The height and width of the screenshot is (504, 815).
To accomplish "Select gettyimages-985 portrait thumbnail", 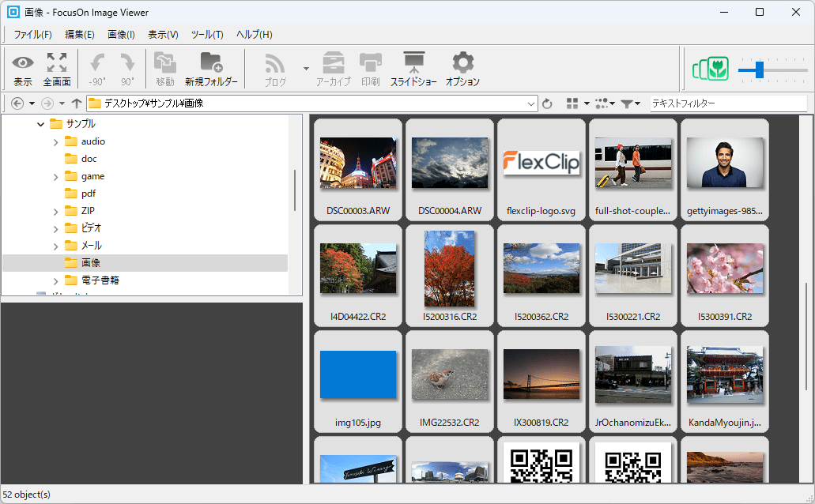I will click(725, 169).
